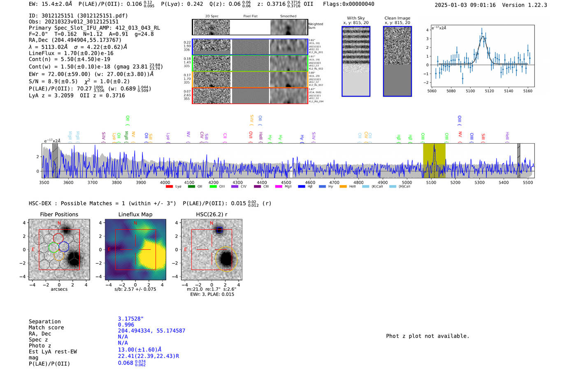Click the s/b: 2.57 +/- 0.075 caption

[135, 289]
